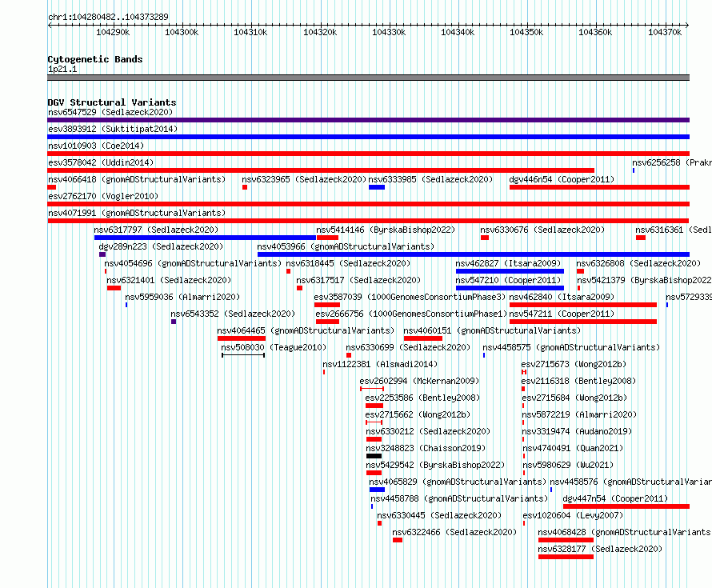Open nsv547211 (Cooper2011) label
Image resolution: width=712 pixels, height=588 pixels.
tap(562, 314)
